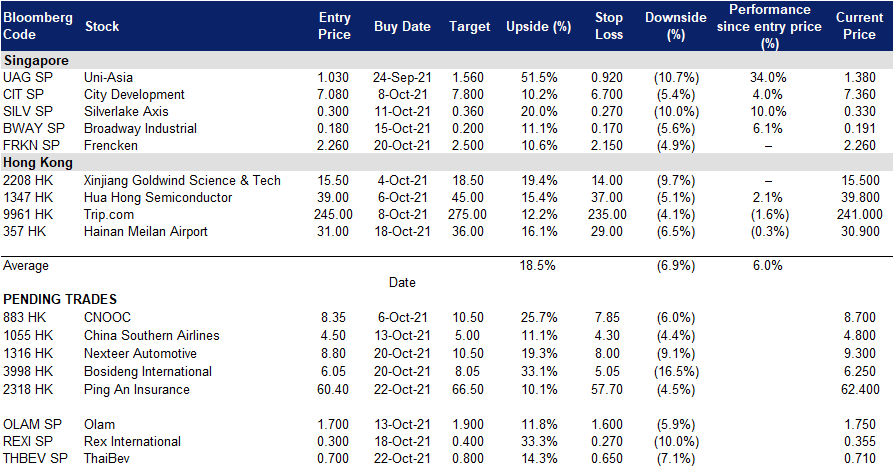Click Frencken target price 2.500
Image resolution: width=893 pixels, height=467 pixels.
468,146
